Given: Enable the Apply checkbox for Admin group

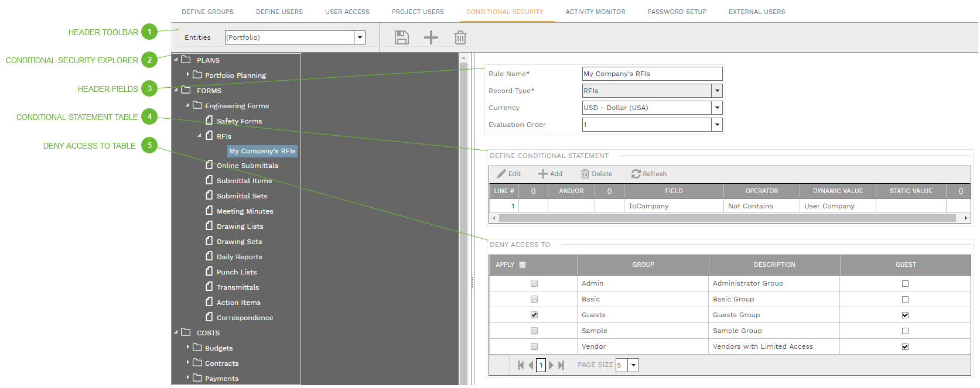Looking at the screenshot, I should coord(534,283).
